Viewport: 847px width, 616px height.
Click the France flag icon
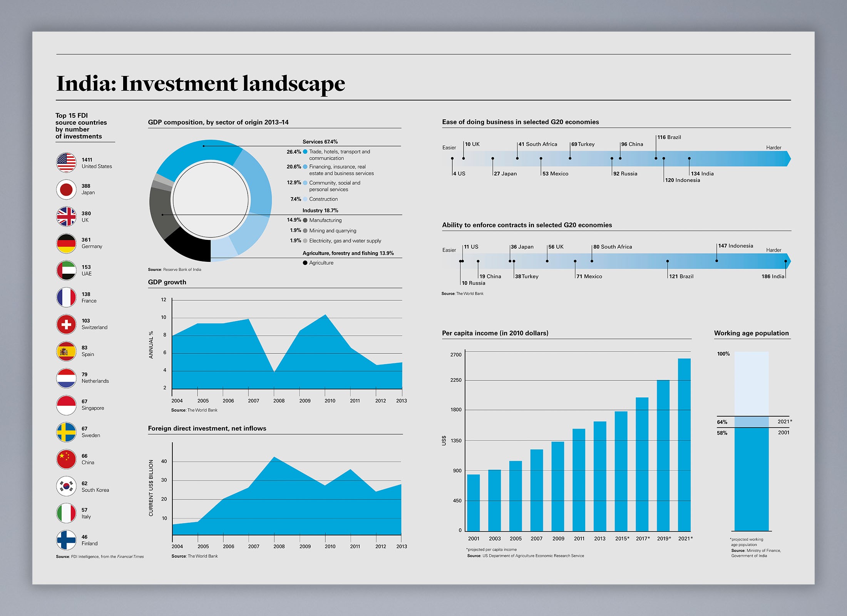[x=66, y=297]
